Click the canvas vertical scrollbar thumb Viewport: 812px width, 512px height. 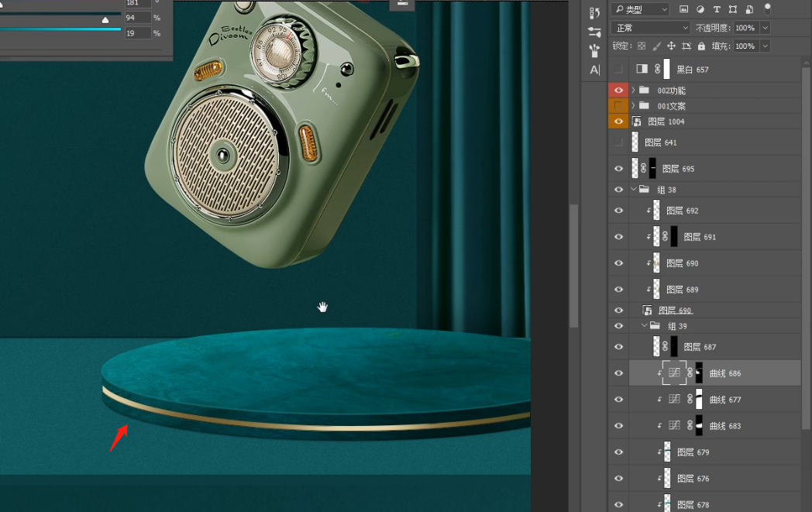574,266
